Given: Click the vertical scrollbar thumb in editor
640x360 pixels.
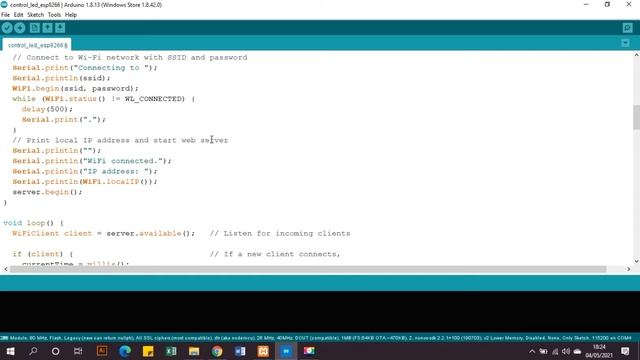Looking at the screenshot, I should coord(636,117).
